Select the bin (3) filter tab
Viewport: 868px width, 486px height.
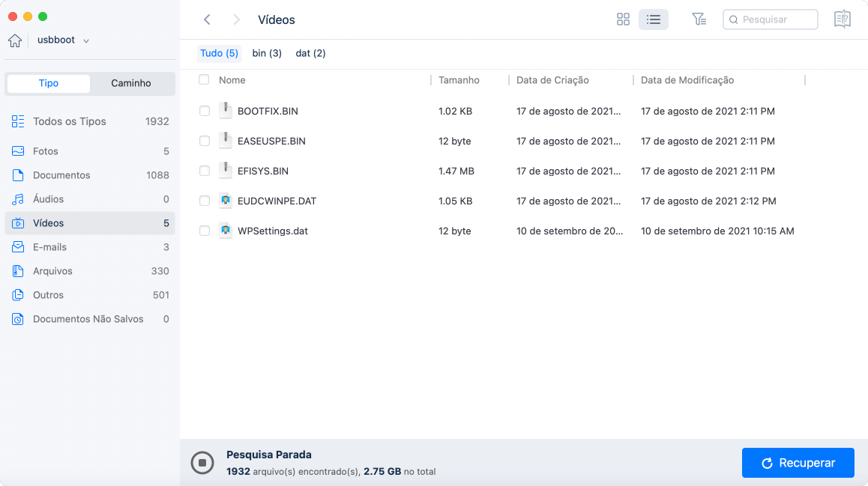(x=267, y=53)
